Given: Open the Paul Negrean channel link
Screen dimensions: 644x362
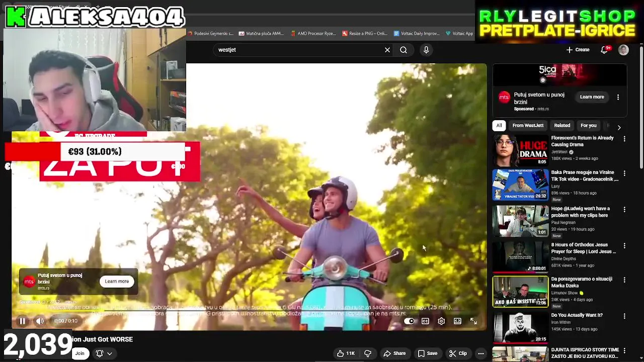Looking at the screenshot, I should (x=563, y=222).
